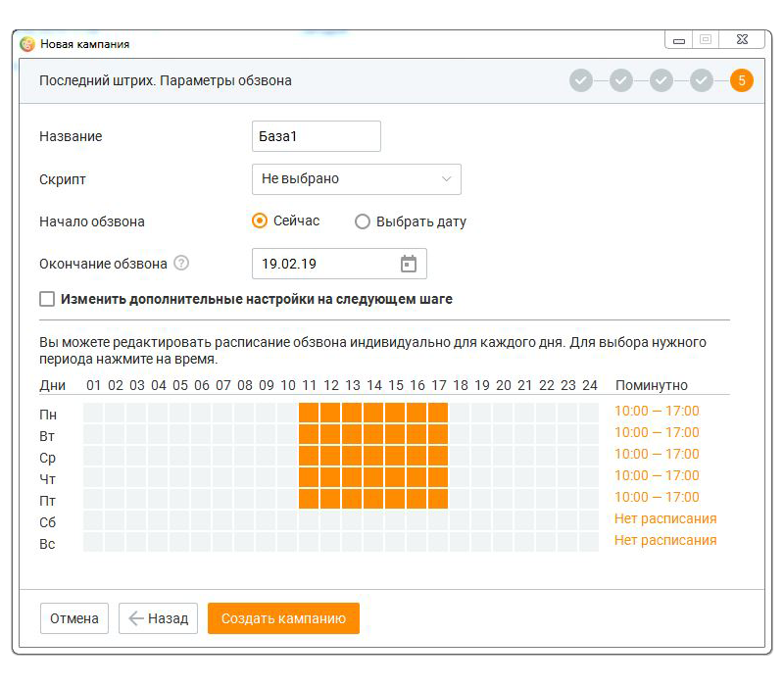This screenshot has width=784, height=686.
Task: Click the "Поминутно" column header
Action: coord(651,385)
